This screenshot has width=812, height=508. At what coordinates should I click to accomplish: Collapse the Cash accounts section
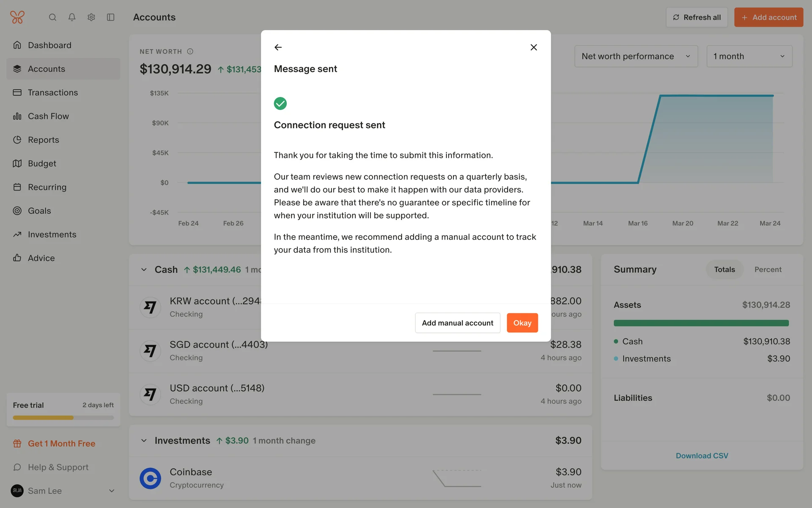pyautogui.click(x=144, y=270)
